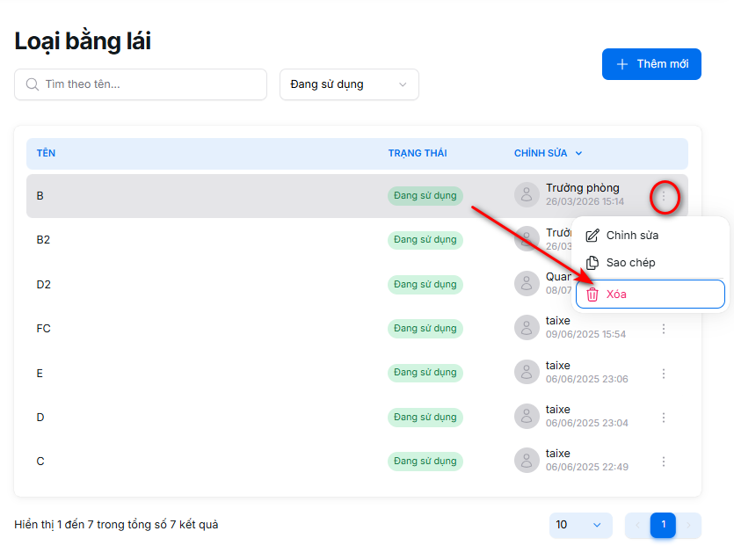This screenshot has width=734, height=560.
Task: Open the page size dropdown showing 10
Action: [580, 525]
